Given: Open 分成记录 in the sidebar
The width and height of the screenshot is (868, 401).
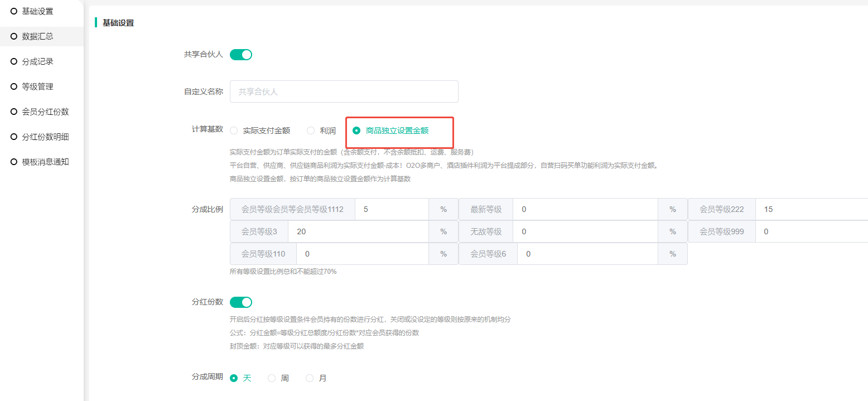Looking at the screenshot, I should click(37, 61).
